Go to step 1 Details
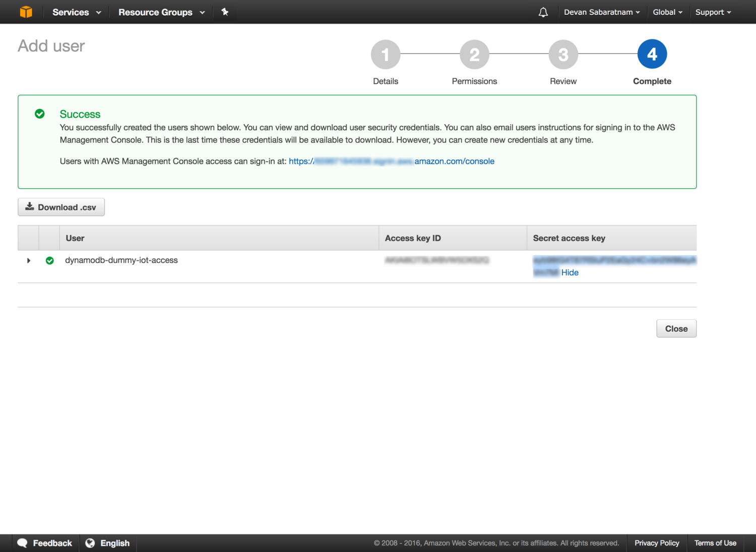This screenshot has width=756, height=552. (386, 54)
